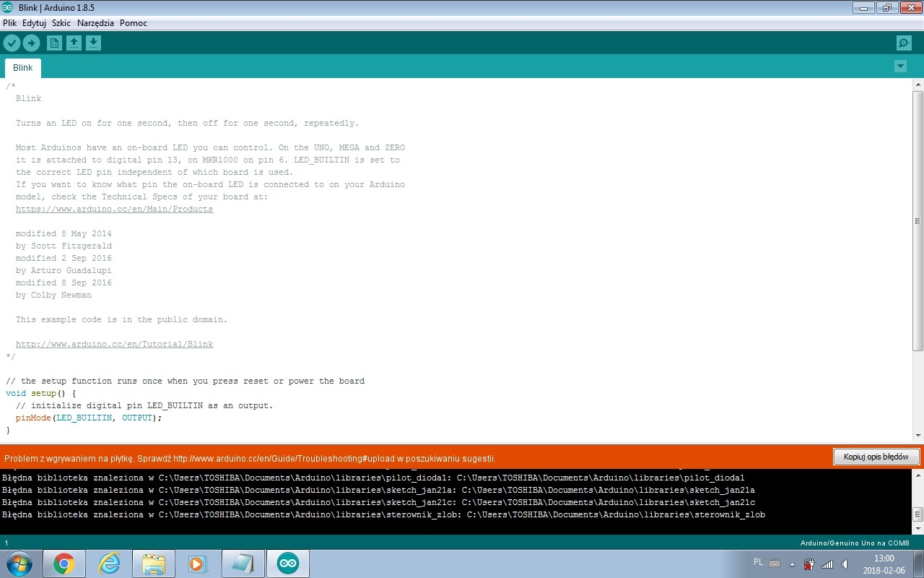Click the volume speaker tray icon
924x578 pixels.
(844, 564)
